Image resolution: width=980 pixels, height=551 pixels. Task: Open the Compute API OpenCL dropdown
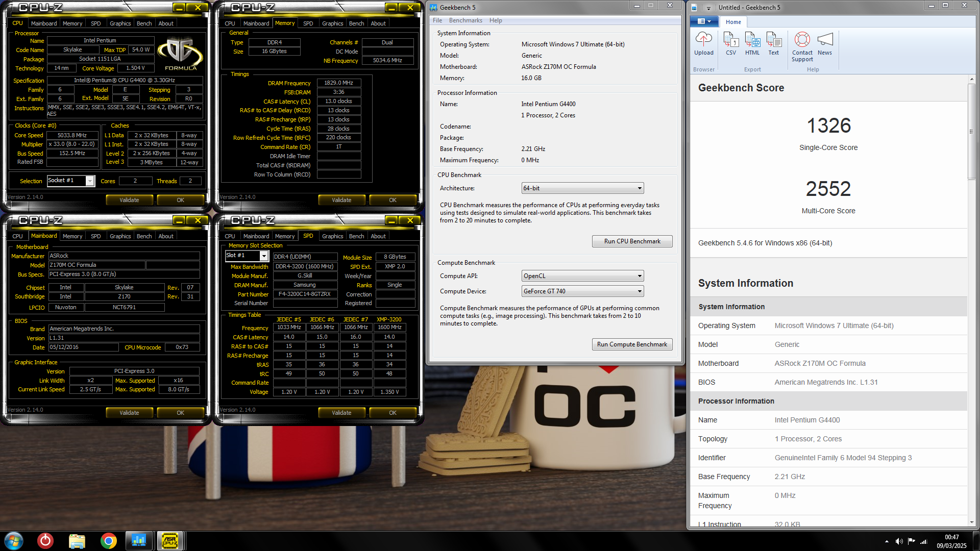click(582, 276)
